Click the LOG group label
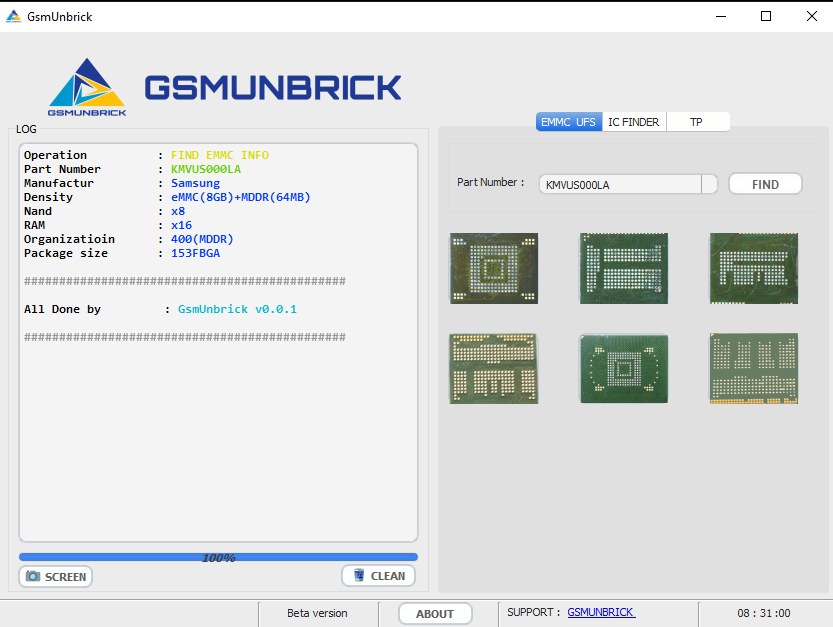The image size is (833, 627). 26,129
